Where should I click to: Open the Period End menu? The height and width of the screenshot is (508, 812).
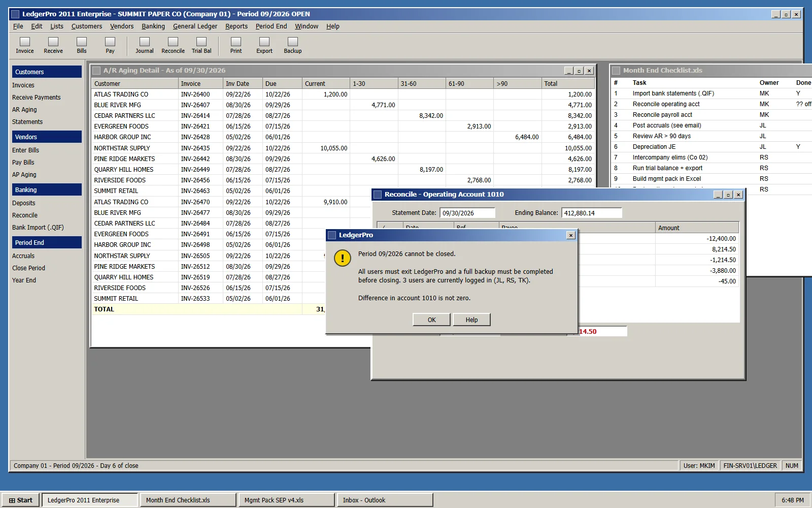point(271,26)
